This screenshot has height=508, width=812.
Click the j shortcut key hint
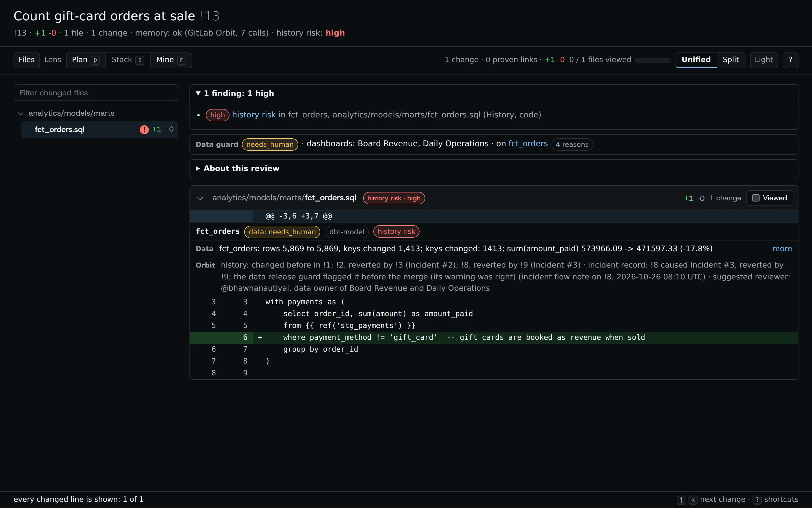pyautogui.click(x=681, y=500)
